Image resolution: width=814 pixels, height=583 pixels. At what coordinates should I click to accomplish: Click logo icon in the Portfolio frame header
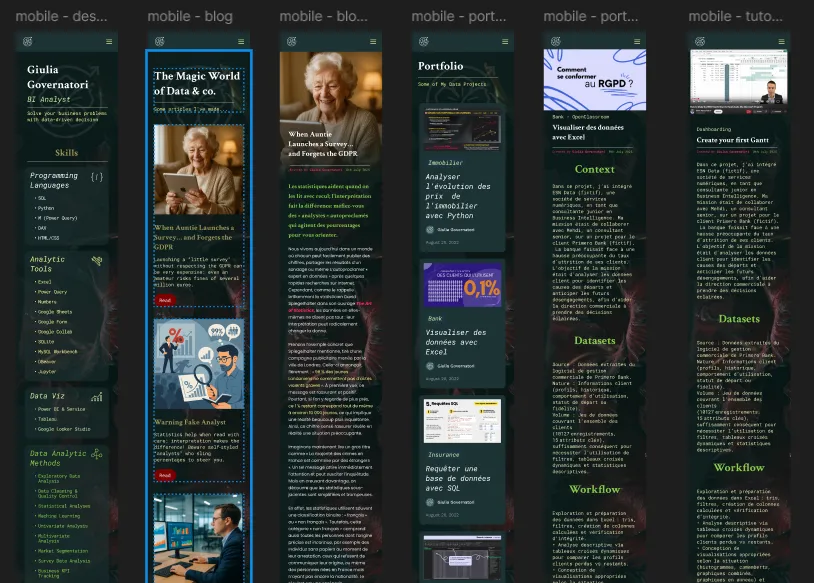pos(424,41)
